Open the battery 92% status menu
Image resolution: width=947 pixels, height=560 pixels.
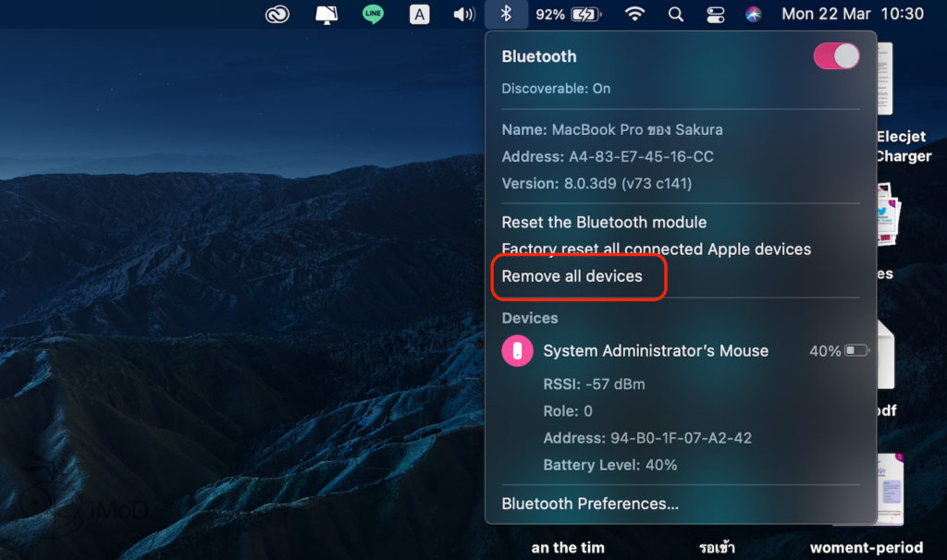coord(568,14)
